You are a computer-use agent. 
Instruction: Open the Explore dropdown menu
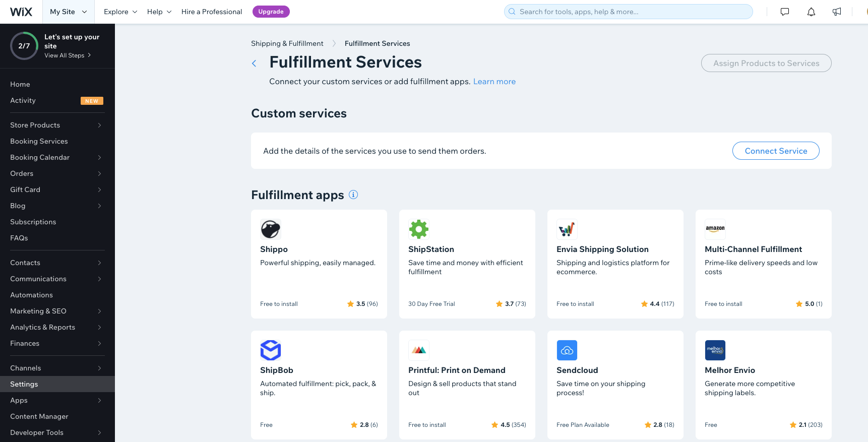pos(120,12)
